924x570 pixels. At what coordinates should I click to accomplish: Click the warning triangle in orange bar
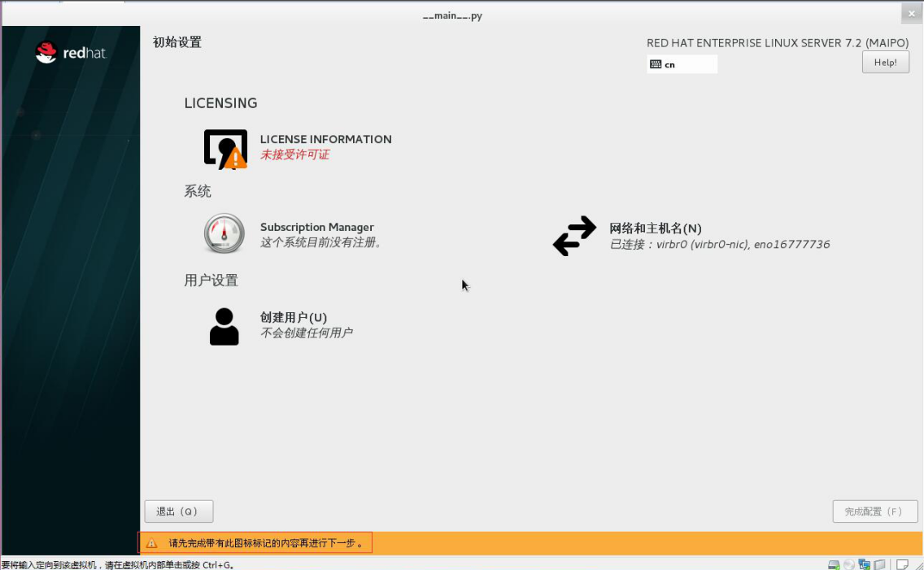151,543
